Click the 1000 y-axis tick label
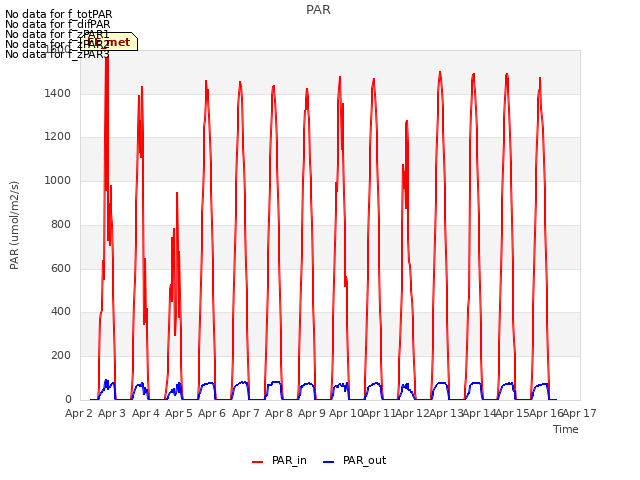 coord(58,180)
